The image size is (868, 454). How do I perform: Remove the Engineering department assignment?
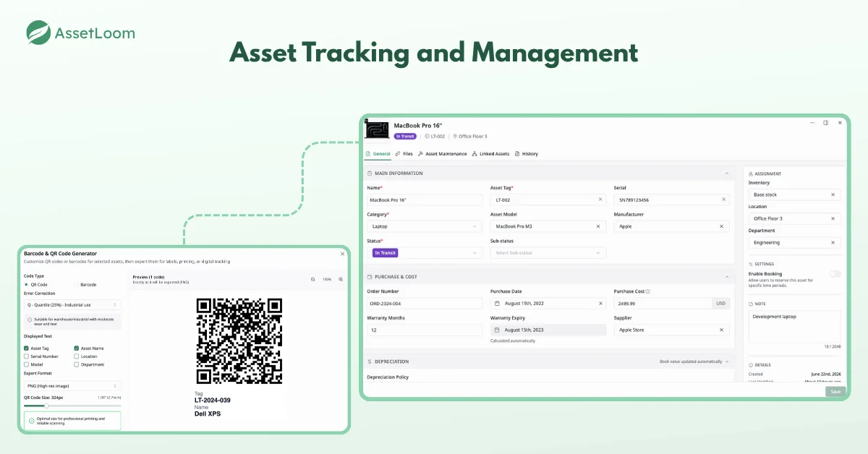point(833,243)
